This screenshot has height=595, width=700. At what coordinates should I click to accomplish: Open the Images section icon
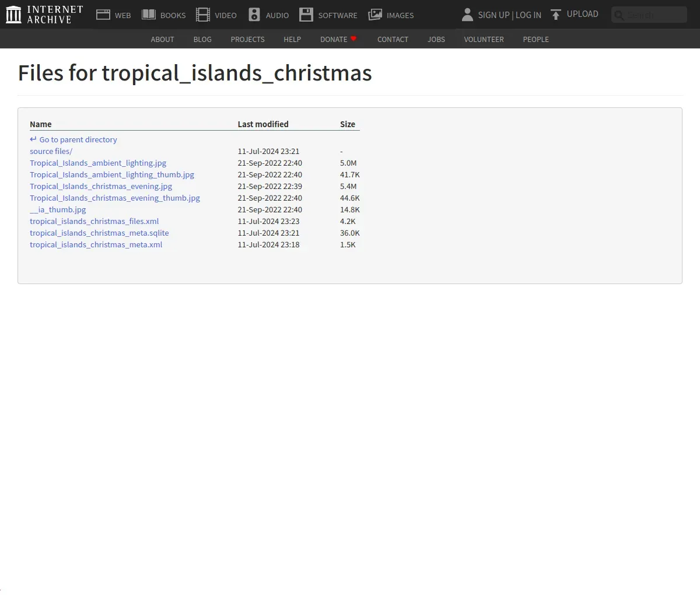click(x=375, y=15)
